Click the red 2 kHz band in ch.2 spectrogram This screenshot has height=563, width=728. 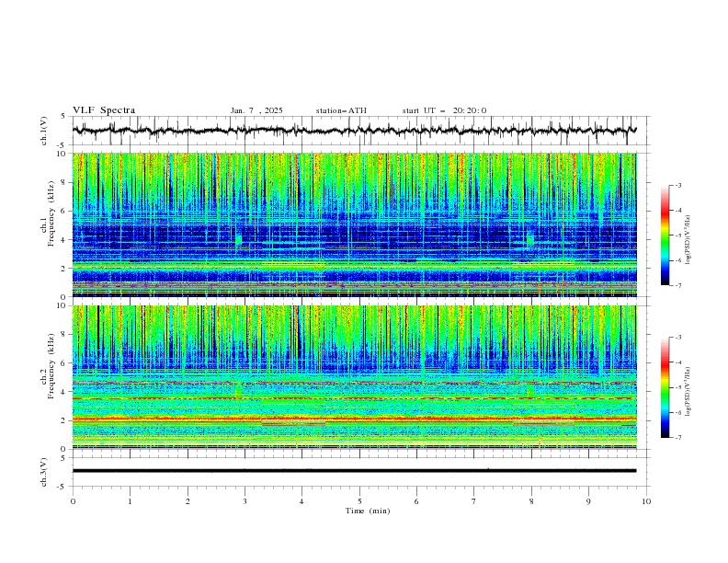pos(355,419)
